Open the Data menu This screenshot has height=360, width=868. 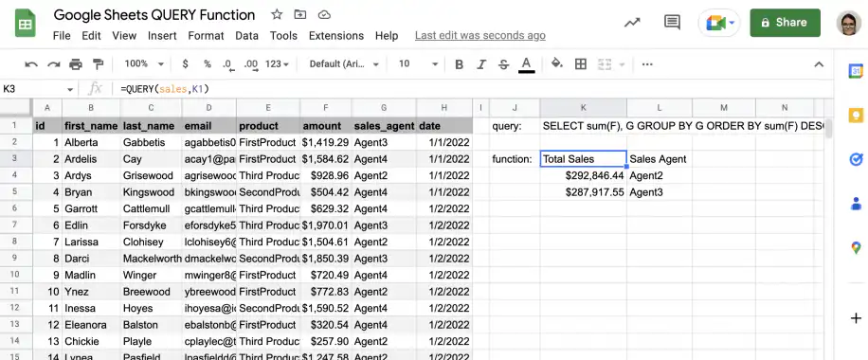247,35
